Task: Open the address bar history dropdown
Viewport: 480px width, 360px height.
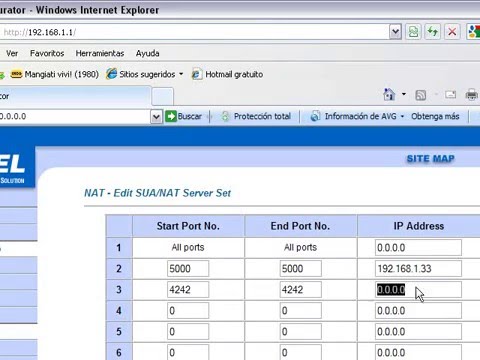Action: 395,32
